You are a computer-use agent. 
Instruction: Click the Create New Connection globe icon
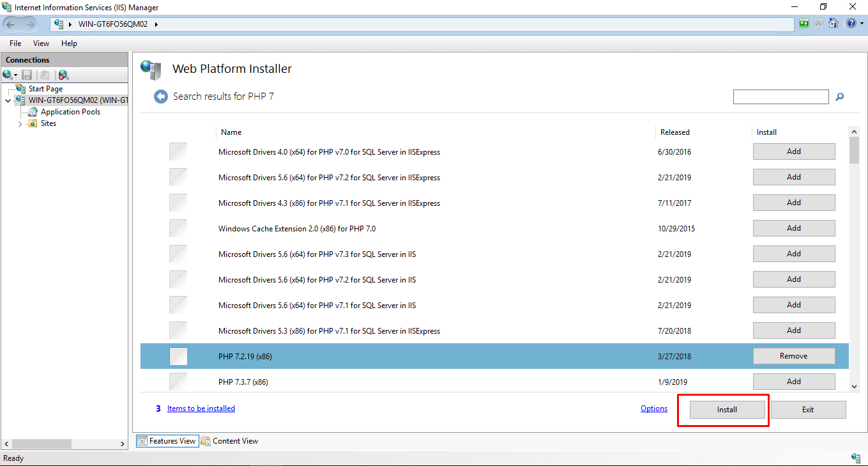tap(8, 75)
